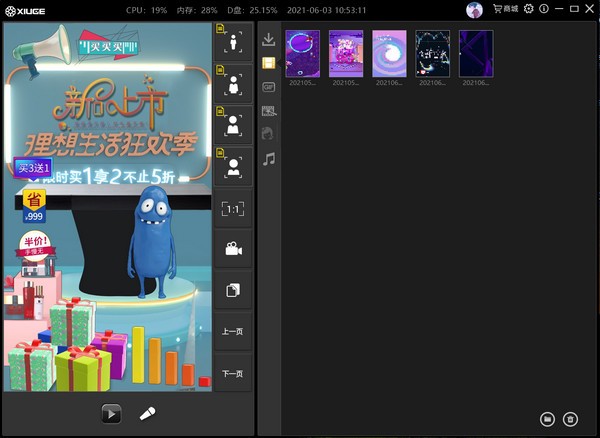The image size is (600, 438).
Task: Toggle the microphone below the preview
Action: pyautogui.click(x=147, y=413)
